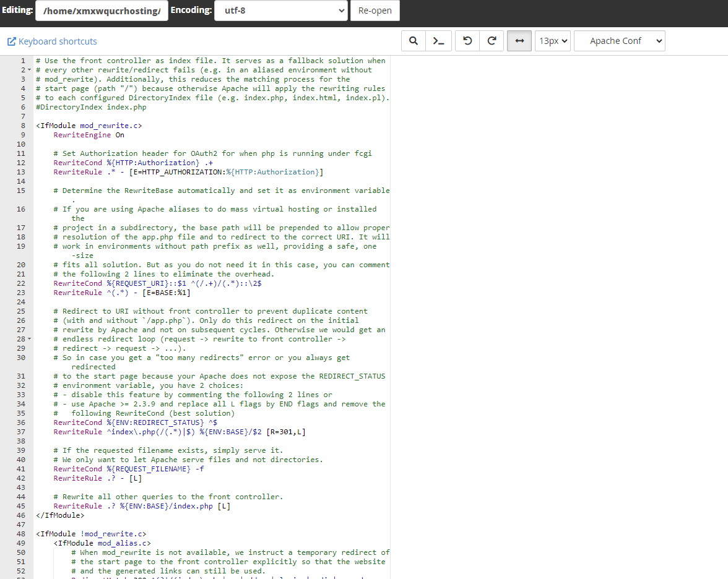This screenshot has width=728, height=579.
Task: Click "RewriteCond %{HTTP:Authorization} .+" line
Action: (x=133, y=163)
